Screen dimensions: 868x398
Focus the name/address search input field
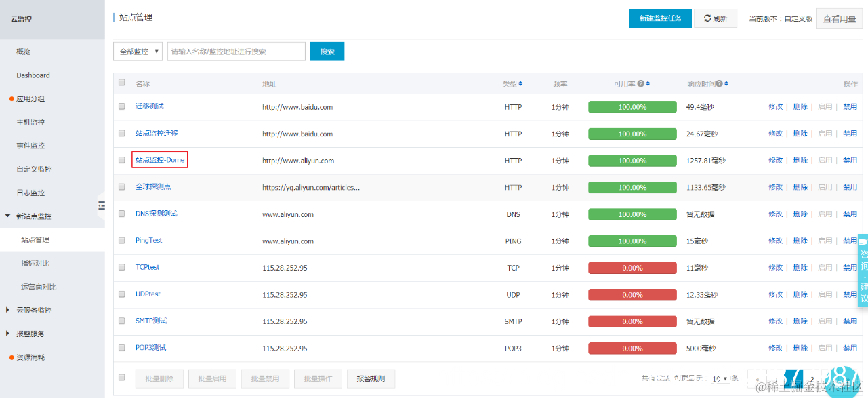[x=236, y=52]
